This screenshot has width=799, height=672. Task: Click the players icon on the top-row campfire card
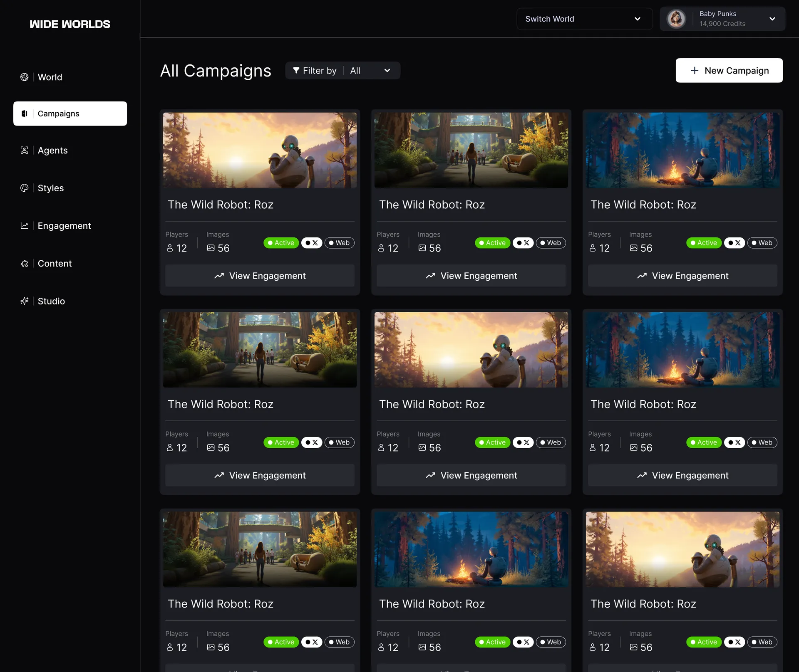point(593,248)
